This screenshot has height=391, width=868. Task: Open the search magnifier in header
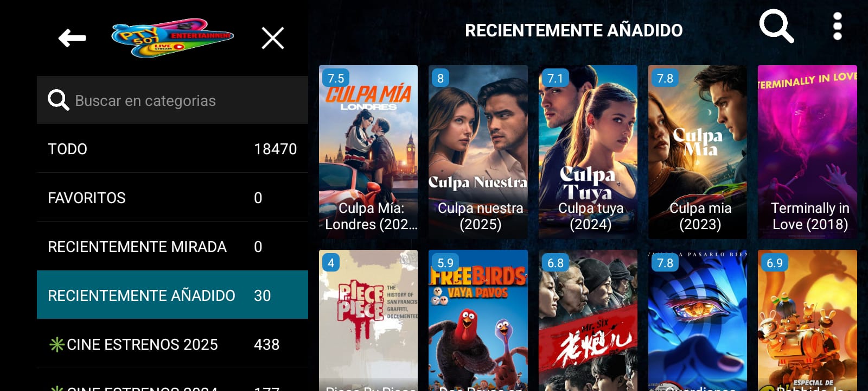(x=776, y=26)
